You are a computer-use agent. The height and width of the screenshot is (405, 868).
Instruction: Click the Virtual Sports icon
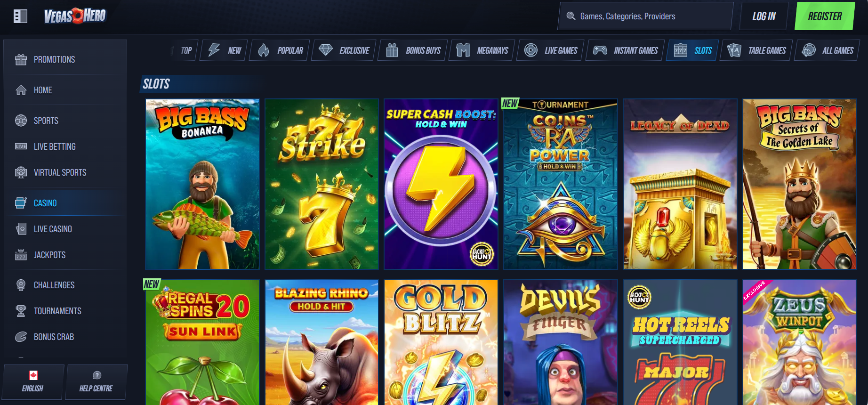pyautogui.click(x=21, y=172)
